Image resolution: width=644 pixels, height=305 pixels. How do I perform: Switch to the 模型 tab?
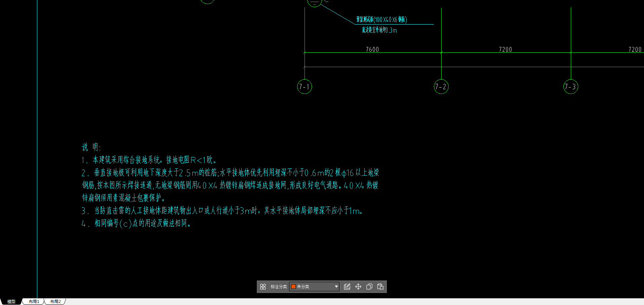(x=11, y=302)
